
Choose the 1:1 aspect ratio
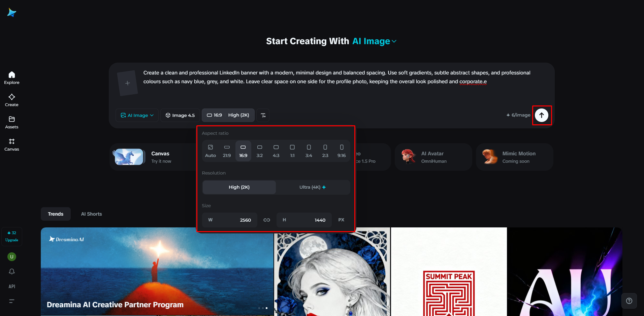[292, 151]
